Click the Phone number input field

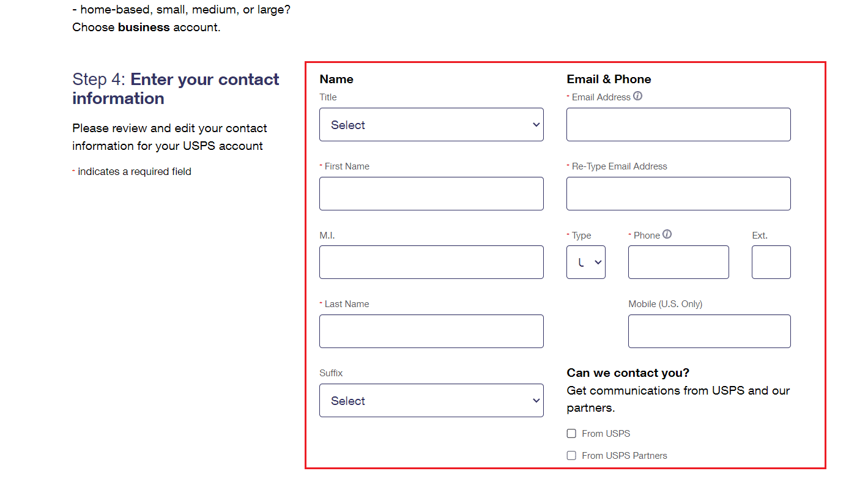coord(678,262)
